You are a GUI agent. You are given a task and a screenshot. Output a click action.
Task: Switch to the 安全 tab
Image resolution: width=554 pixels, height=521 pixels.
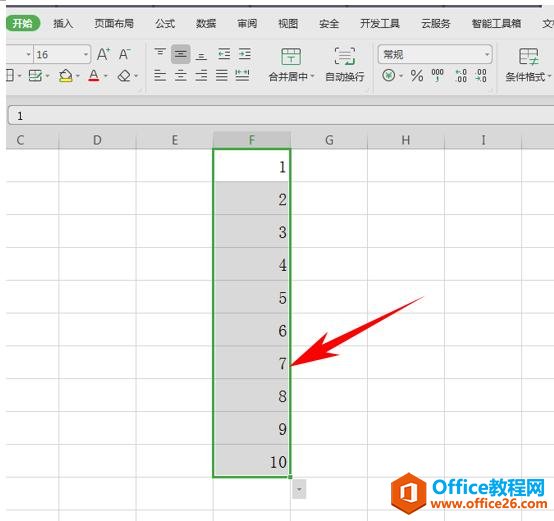(329, 24)
